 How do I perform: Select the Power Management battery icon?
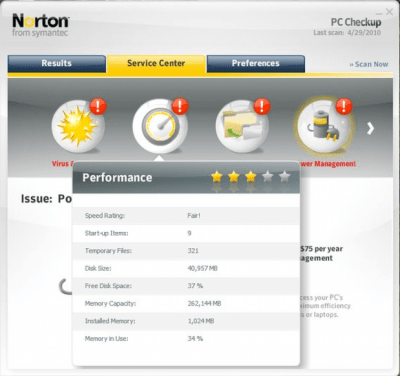coord(324,126)
